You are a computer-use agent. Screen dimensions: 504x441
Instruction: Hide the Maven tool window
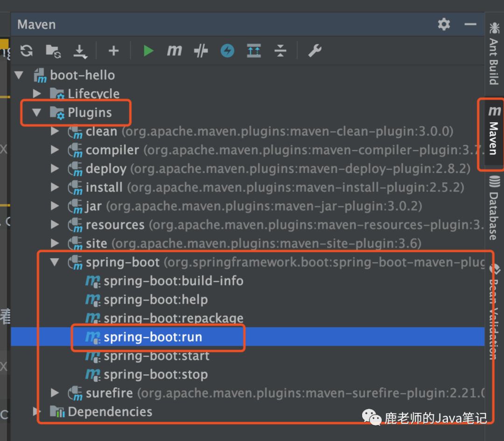pos(470,24)
